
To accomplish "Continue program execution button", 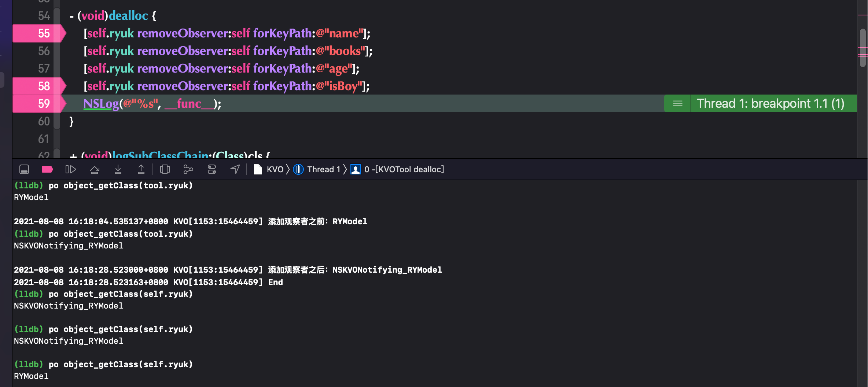I will (70, 169).
